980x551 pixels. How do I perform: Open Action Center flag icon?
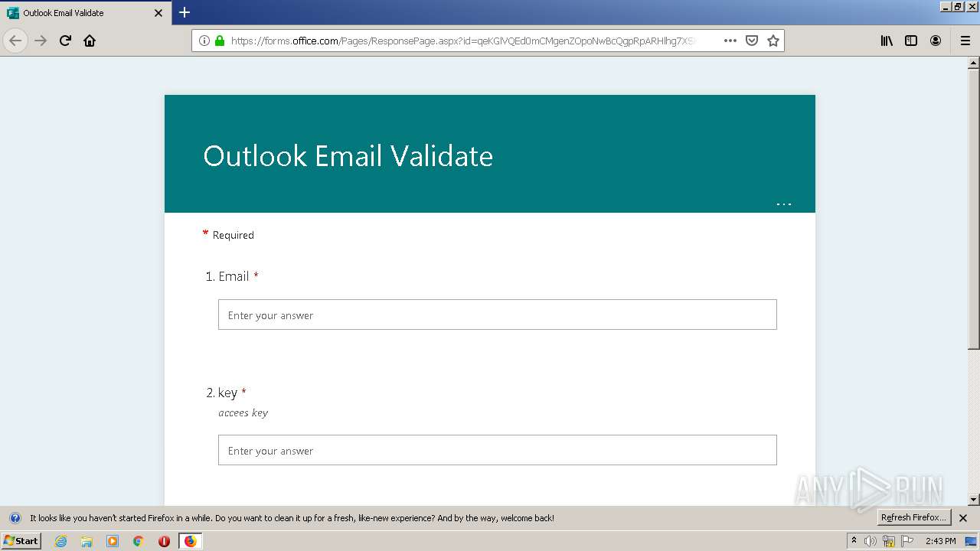point(907,541)
